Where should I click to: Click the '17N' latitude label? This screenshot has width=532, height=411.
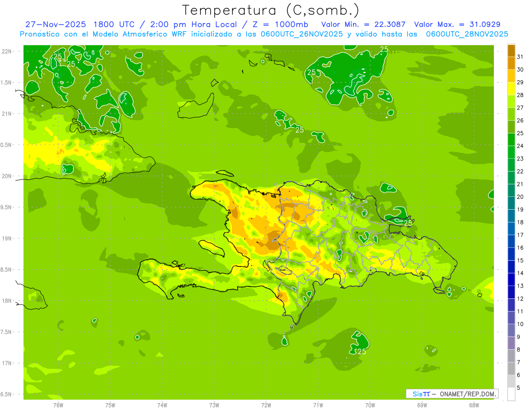tap(7, 363)
